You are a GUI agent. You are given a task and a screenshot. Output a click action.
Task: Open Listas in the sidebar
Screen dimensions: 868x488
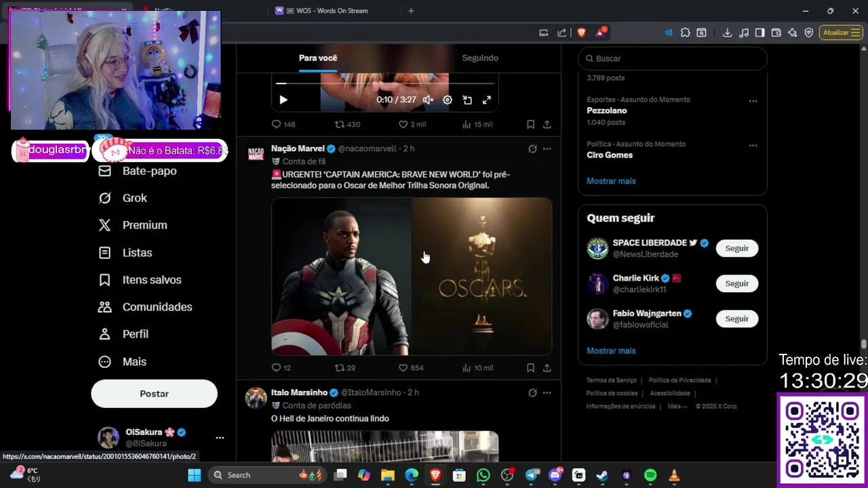[125, 252]
